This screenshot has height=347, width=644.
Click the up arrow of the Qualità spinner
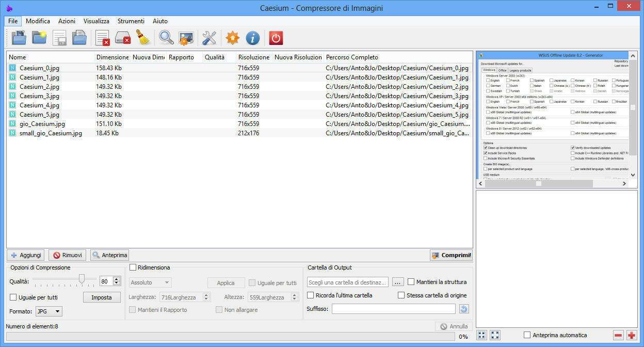pyautogui.click(x=117, y=279)
